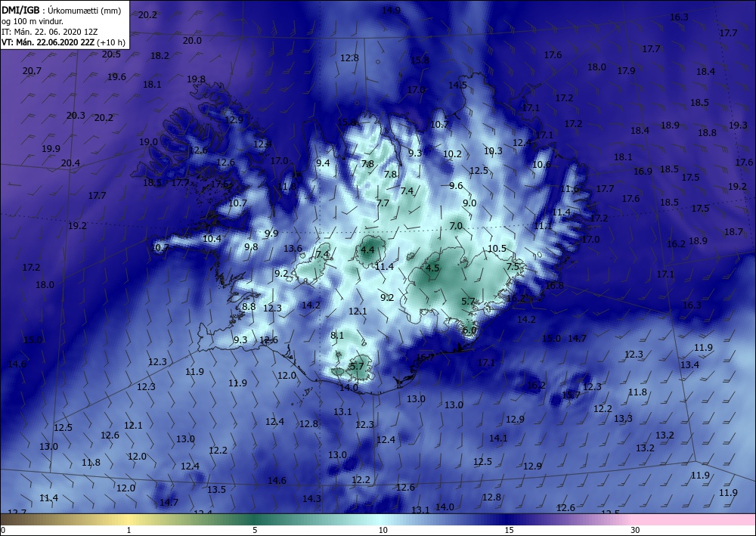The width and height of the screenshot is (756, 536).
Task: Click the 19.3 value at the right edge
Action: 738,125
